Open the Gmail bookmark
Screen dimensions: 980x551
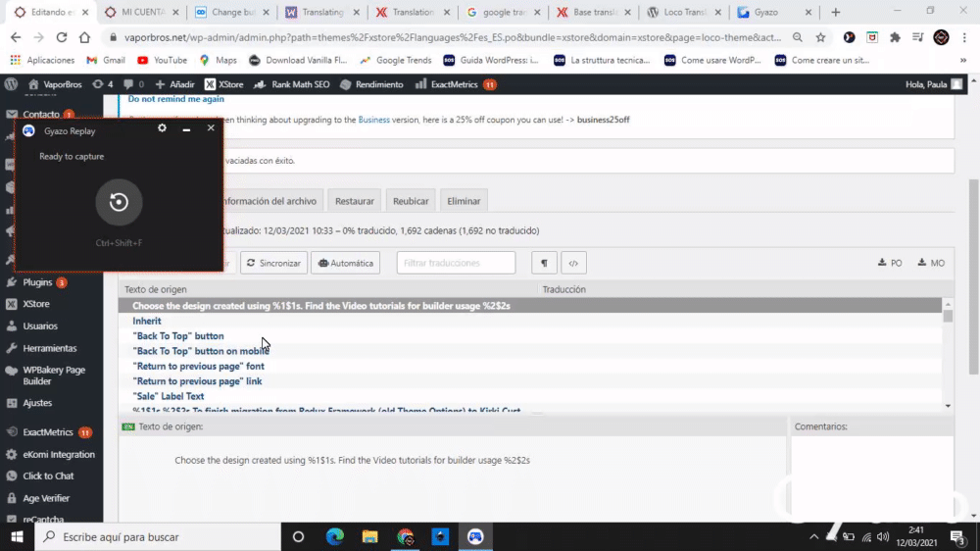coord(106,60)
